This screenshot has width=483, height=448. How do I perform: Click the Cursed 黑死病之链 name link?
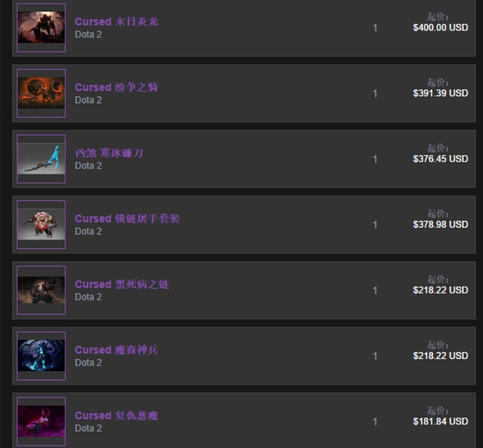click(x=122, y=284)
